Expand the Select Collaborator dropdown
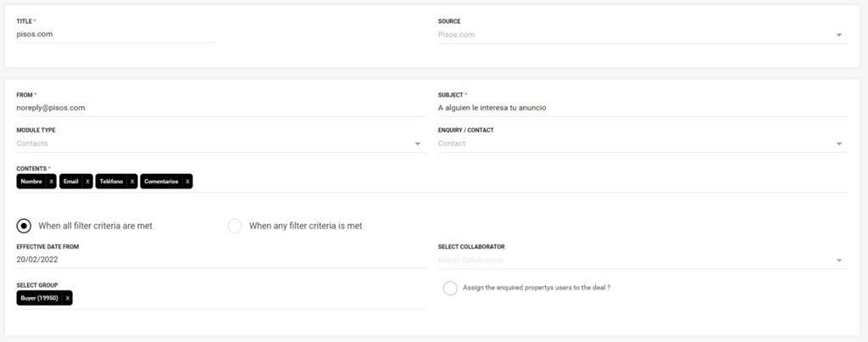The height and width of the screenshot is (342, 868). (838, 260)
